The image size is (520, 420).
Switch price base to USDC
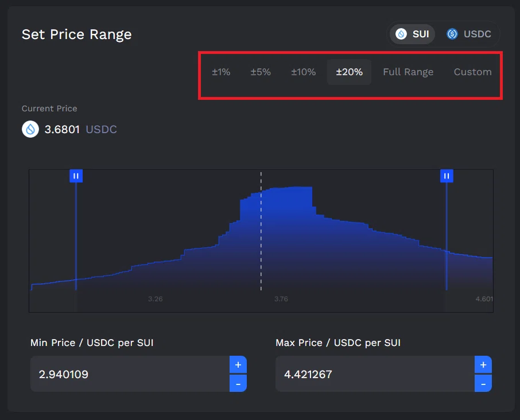point(468,34)
